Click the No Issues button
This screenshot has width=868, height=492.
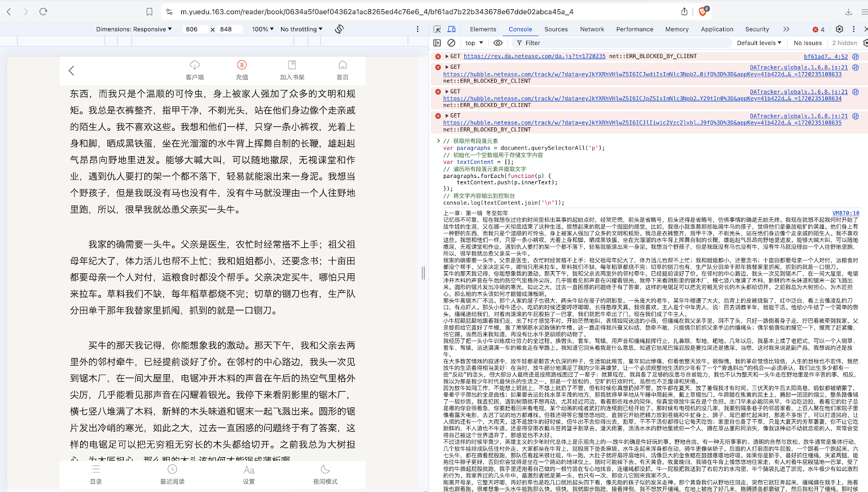807,43
